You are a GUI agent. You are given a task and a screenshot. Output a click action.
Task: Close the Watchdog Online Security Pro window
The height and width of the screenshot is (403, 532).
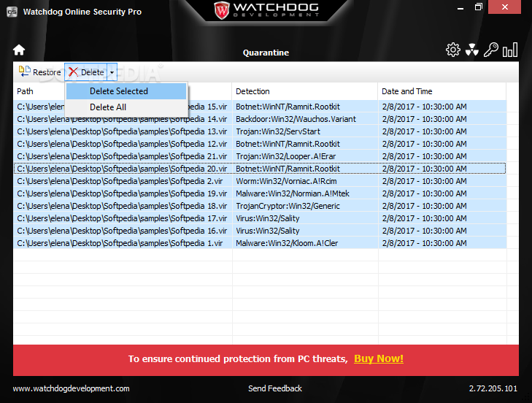click(x=504, y=7)
